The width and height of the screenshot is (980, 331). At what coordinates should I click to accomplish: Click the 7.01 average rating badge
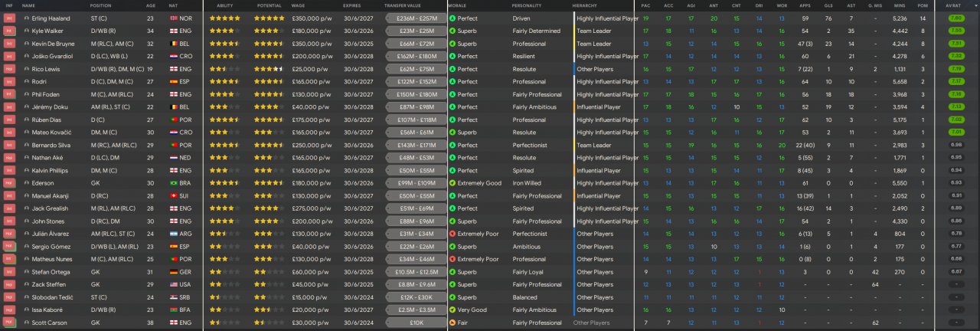pyautogui.click(x=955, y=133)
